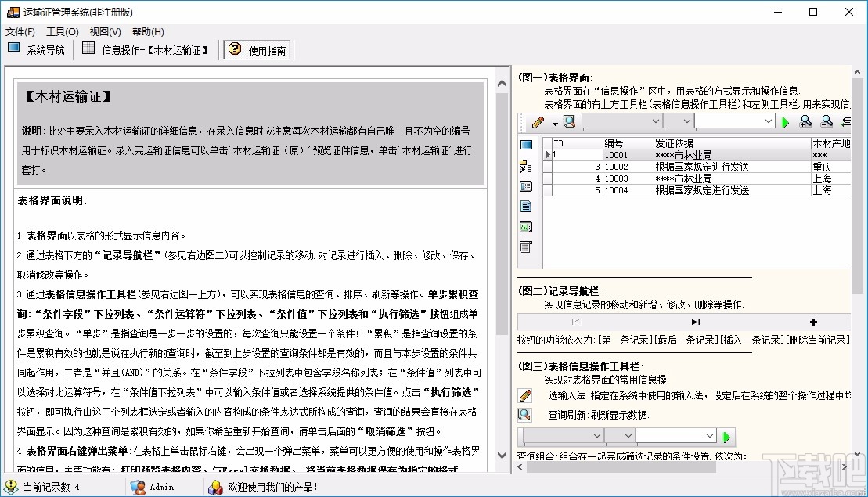Expand the condition operator dropdown

click(686, 121)
